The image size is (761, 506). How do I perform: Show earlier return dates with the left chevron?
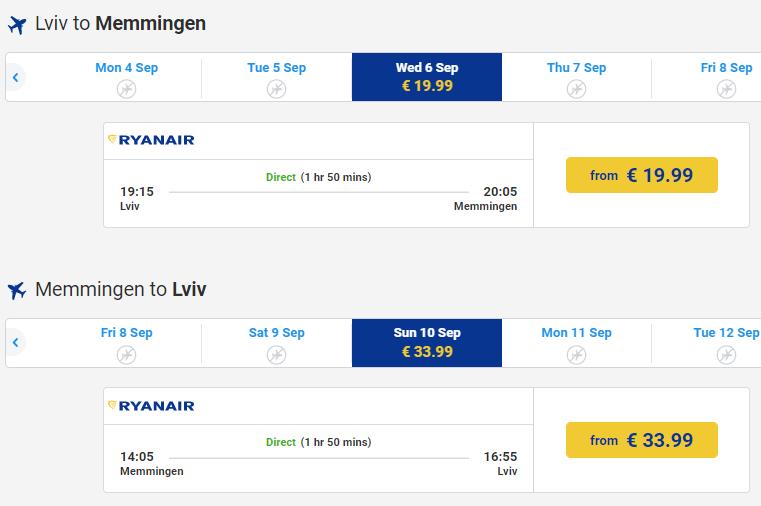(16, 343)
